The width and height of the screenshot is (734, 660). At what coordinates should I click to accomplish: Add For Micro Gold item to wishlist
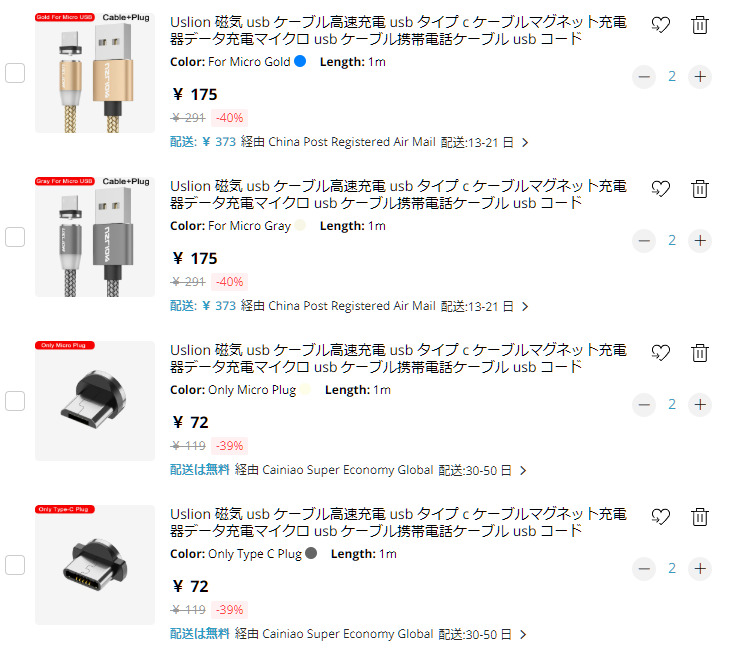(x=661, y=25)
